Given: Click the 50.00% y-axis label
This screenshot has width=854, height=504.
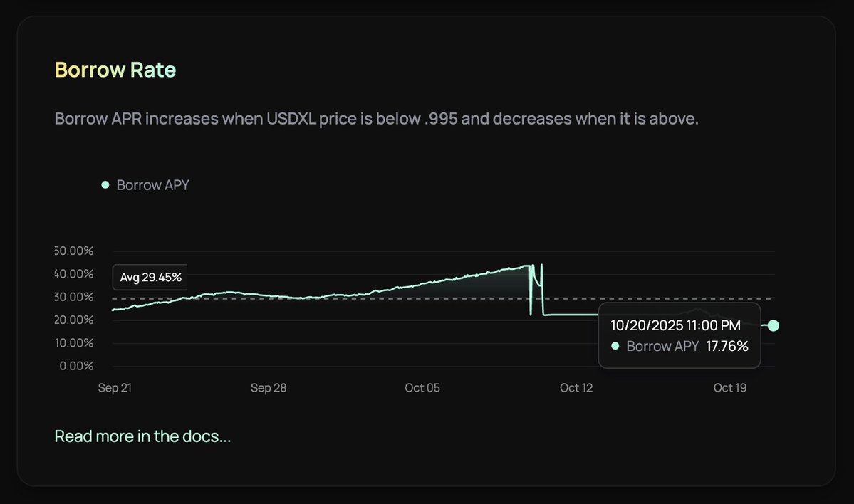Looking at the screenshot, I should pos(75,251).
